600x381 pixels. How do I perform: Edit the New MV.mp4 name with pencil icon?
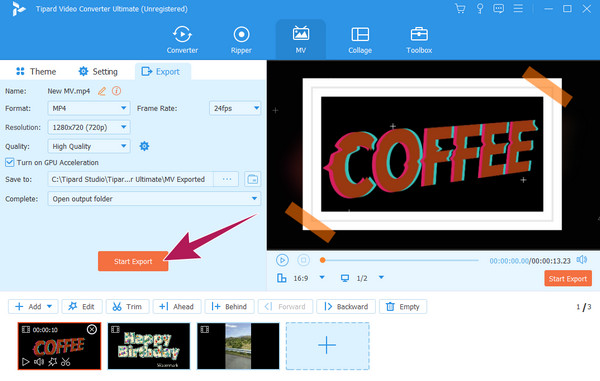pyautogui.click(x=102, y=91)
